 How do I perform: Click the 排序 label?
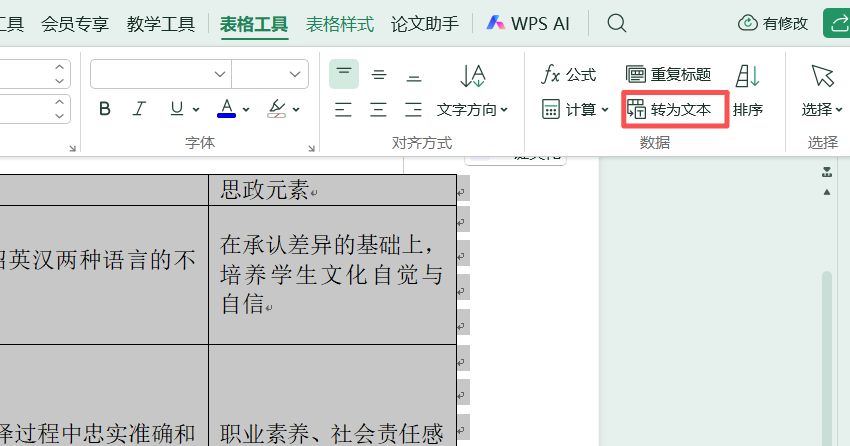(748, 110)
